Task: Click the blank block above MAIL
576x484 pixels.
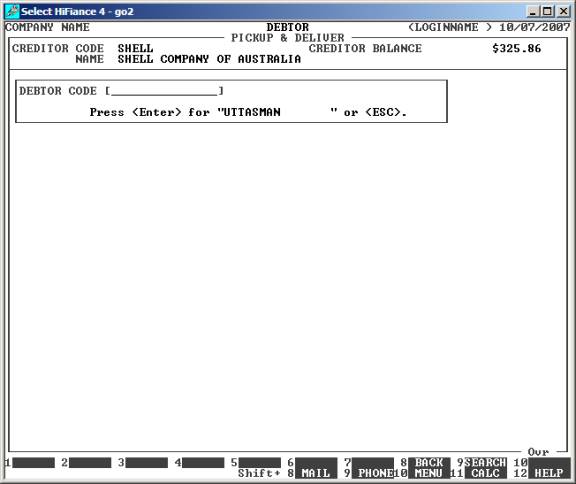Action: click(x=316, y=462)
